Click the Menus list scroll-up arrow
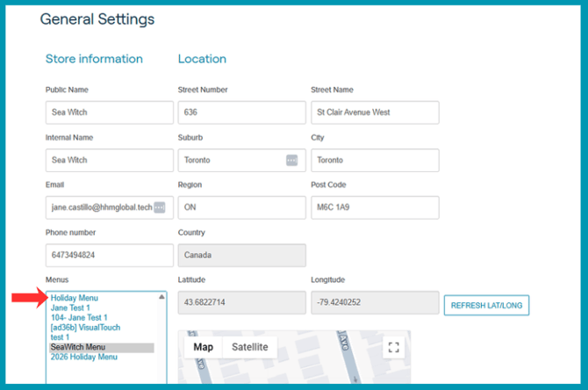The width and height of the screenshot is (588, 390). tap(161, 297)
